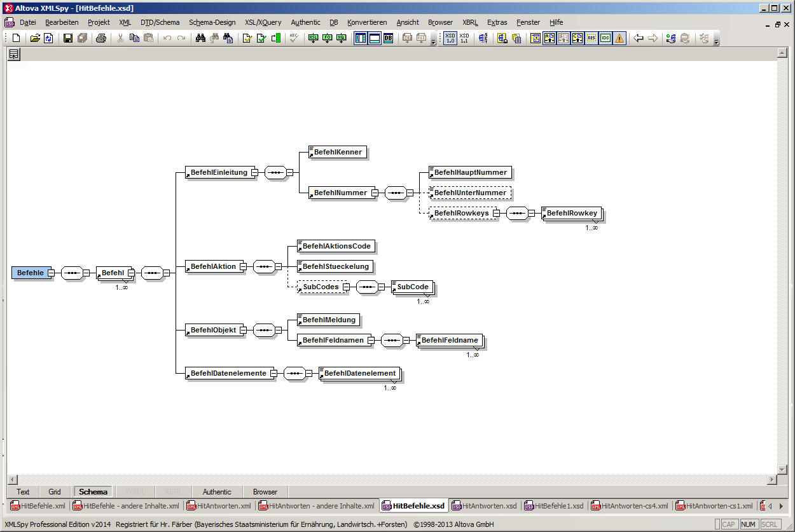Viewport: 795px width, 532px height.
Task: Switch to the Text view tab
Action: coord(23,491)
